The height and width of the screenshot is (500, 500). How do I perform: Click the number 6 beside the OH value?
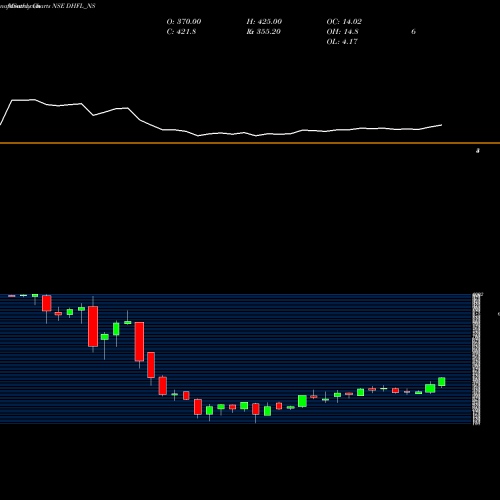[x=413, y=32]
